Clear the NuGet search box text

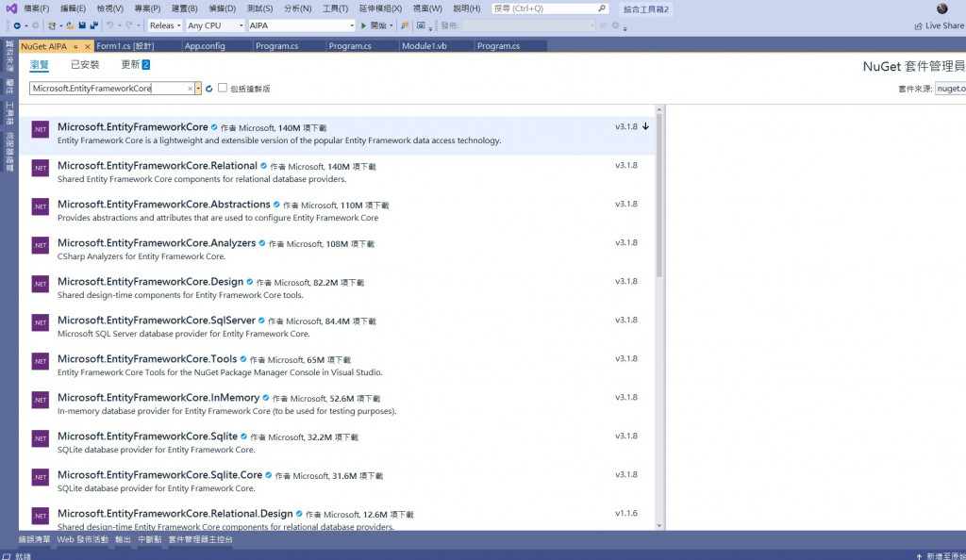click(190, 89)
